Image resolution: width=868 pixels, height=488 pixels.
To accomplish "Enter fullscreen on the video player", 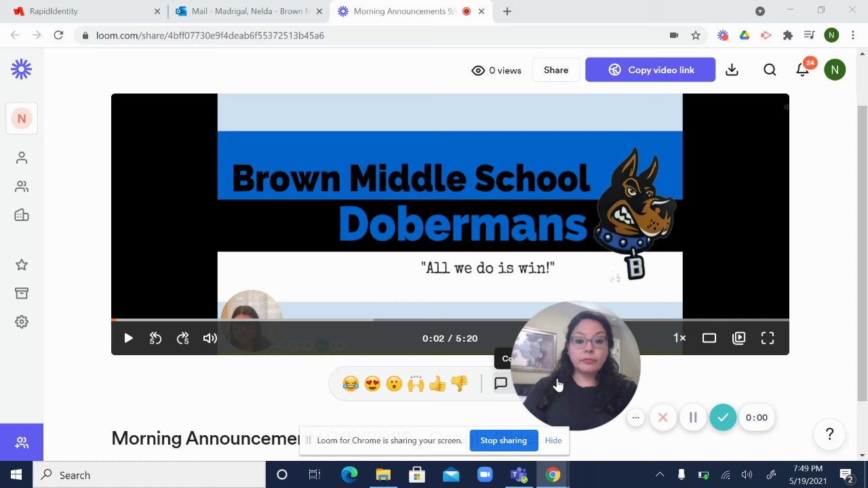I will coord(768,338).
